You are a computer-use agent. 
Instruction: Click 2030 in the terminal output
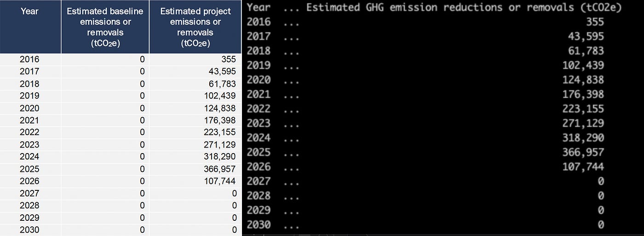click(259, 225)
